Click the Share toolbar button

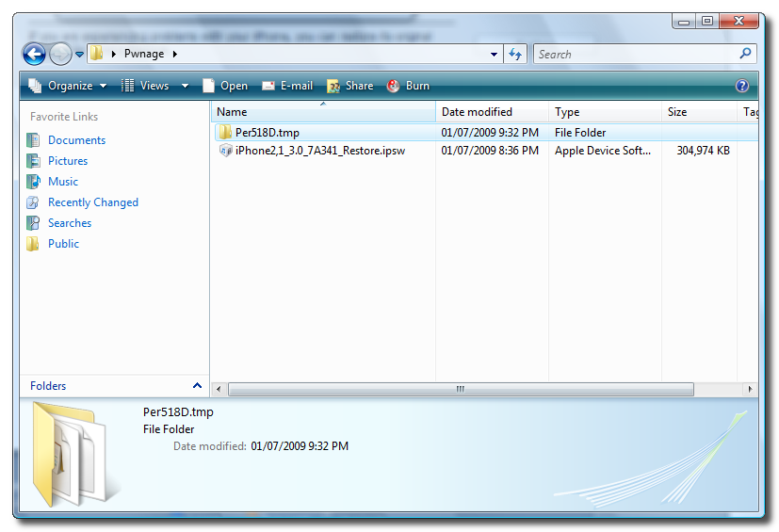coord(349,86)
